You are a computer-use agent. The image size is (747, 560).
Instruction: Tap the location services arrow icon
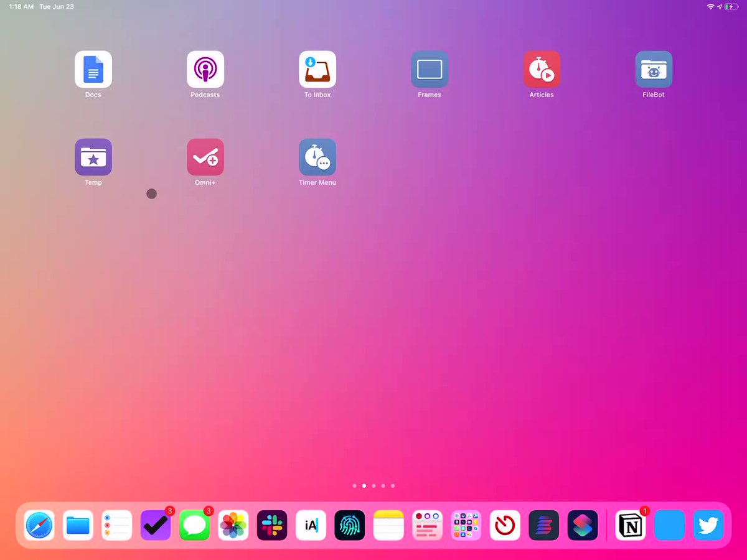click(x=720, y=6)
